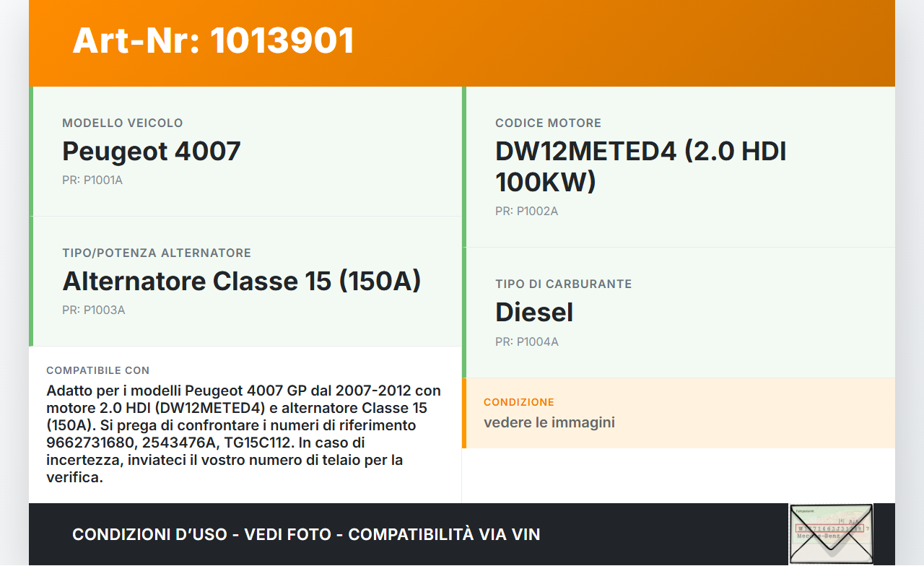Click the PR: P1003A reference code
Screen dimensions: 924x566
pos(94,310)
